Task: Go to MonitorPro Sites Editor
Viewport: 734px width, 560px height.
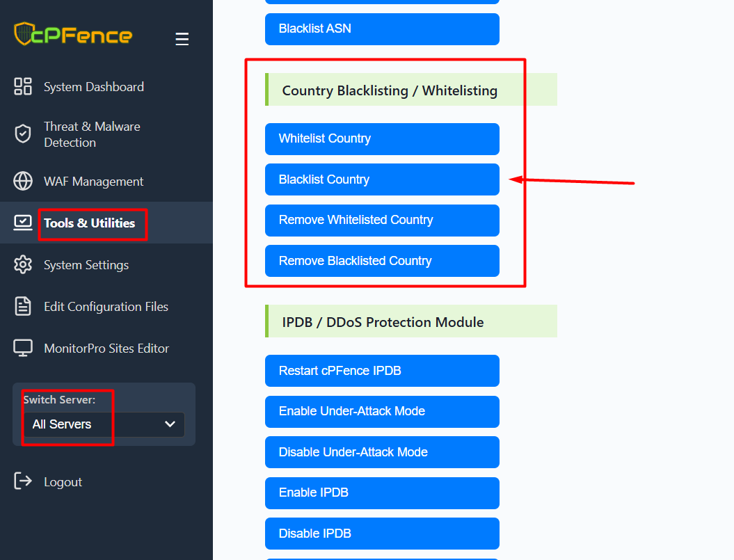Action: [x=106, y=349]
